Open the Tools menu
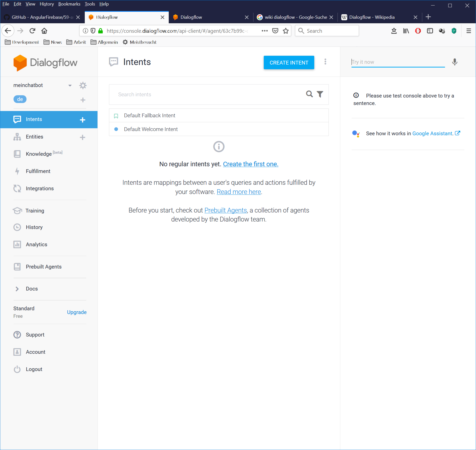Image resolution: width=476 pixels, height=450 pixels. click(90, 4)
